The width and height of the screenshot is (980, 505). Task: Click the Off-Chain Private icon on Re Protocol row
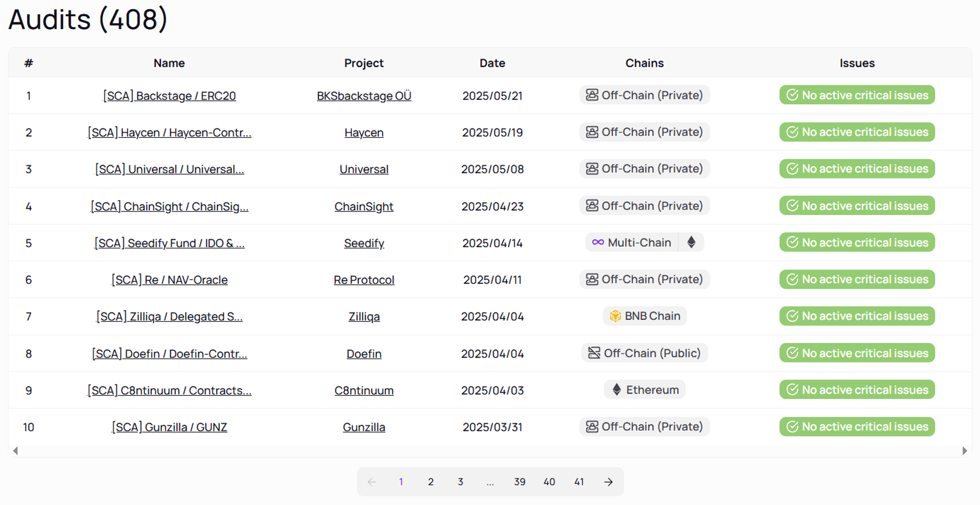592,279
